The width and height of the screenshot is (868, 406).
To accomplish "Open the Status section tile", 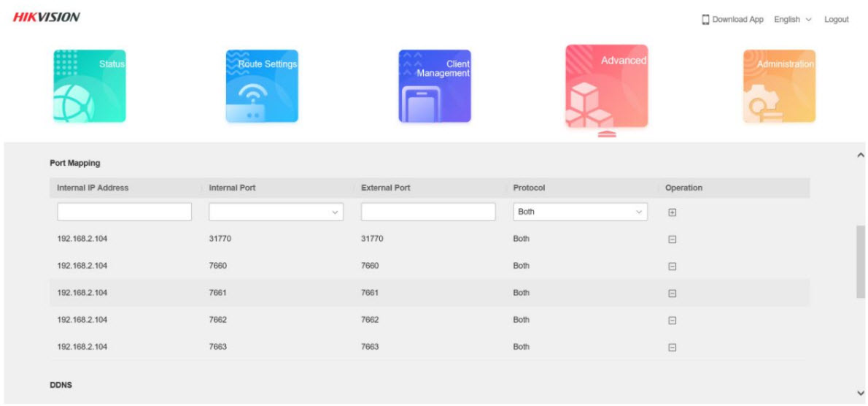I will point(89,86).
